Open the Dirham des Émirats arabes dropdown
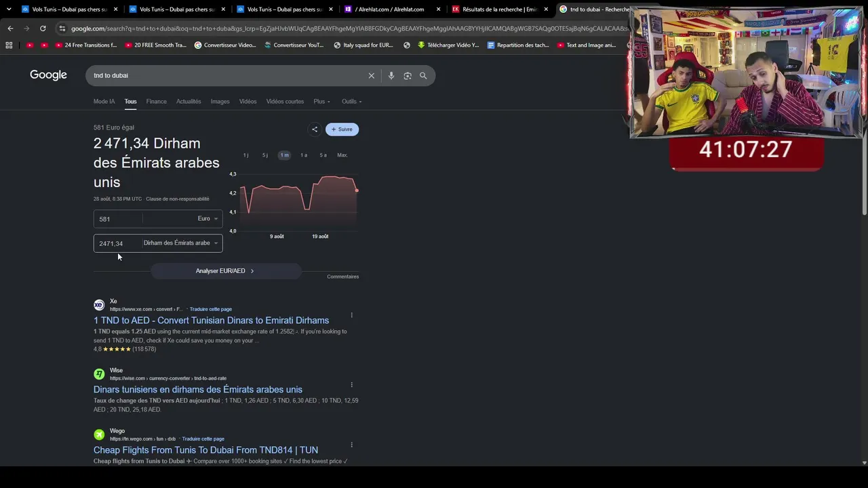The width and height of the screenshot is (868, 488). [182, 243]
